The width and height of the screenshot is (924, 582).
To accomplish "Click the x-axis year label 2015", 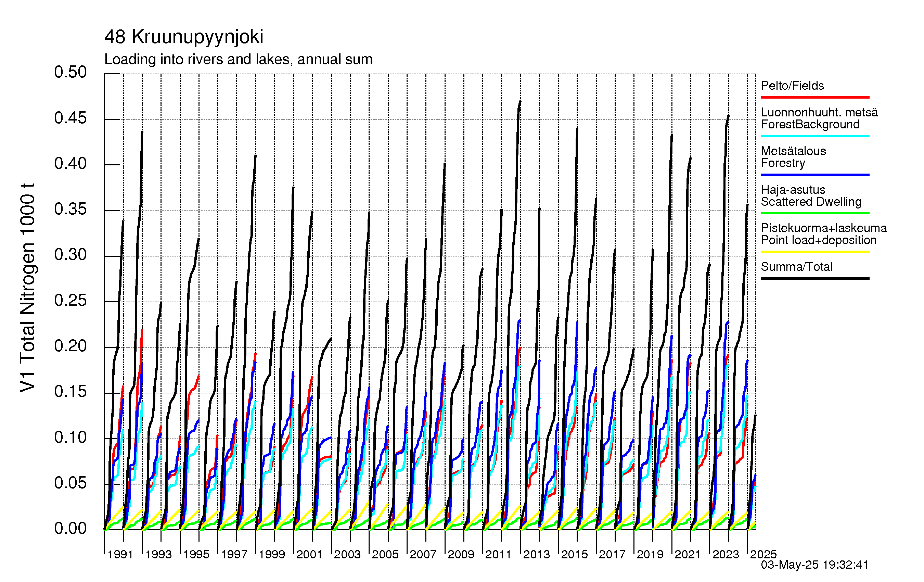I will pos(575,554).
